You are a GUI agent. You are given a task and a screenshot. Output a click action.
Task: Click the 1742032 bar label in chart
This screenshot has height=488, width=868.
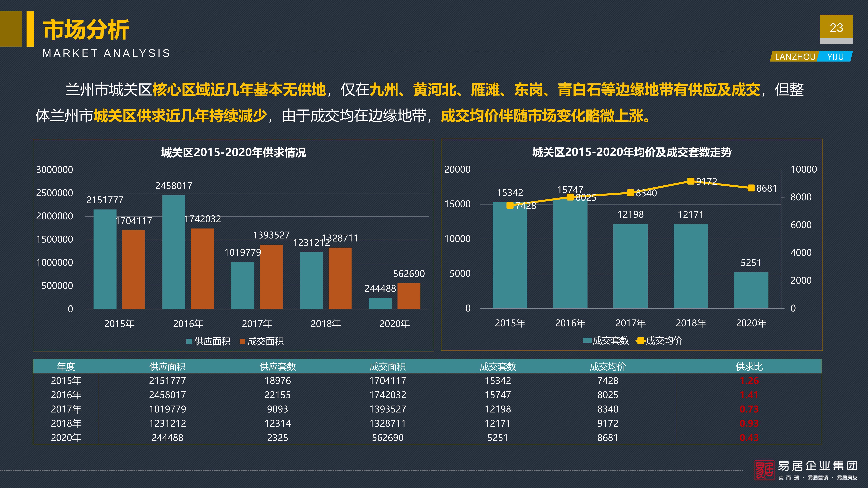coord(203,219)
